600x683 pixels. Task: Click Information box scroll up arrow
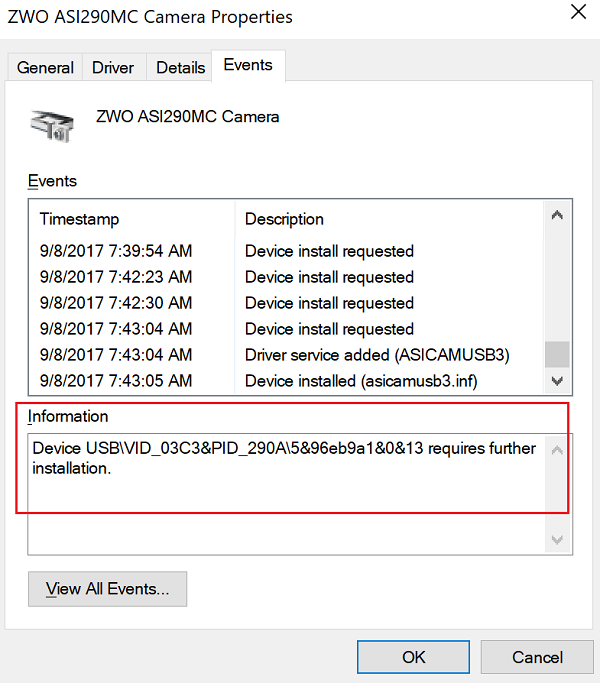coord(557,450)
